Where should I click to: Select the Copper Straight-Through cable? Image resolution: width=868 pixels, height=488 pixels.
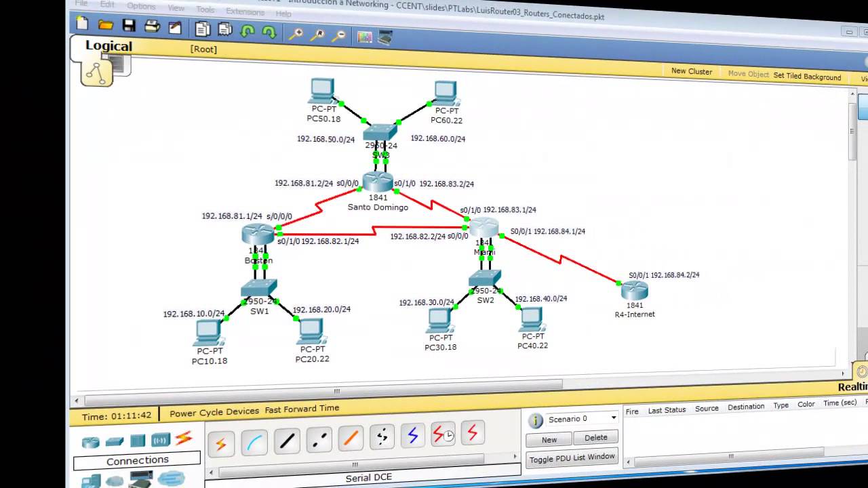(x=287, y=441)
